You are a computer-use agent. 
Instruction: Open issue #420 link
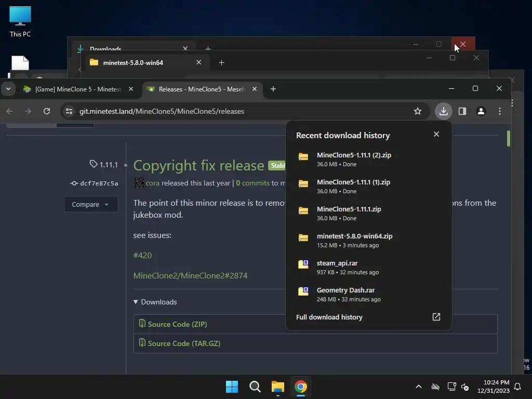click(142, 255)
